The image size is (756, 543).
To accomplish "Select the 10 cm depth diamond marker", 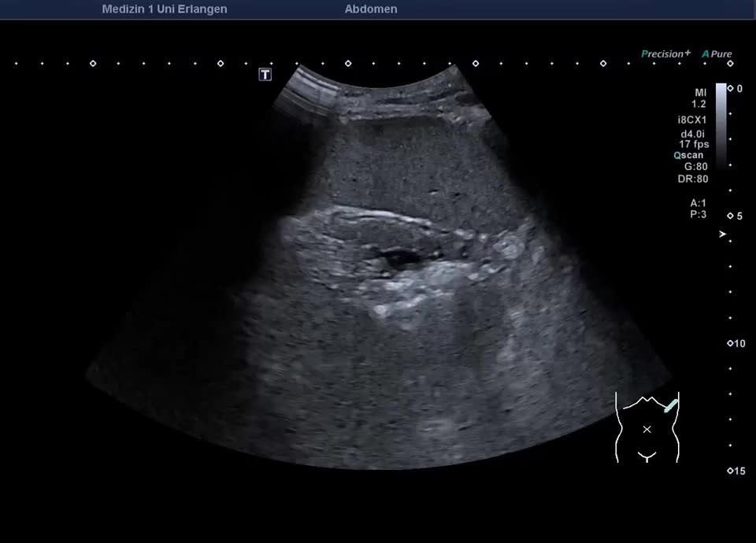I will pyautogui.click(x=730, y=344).
